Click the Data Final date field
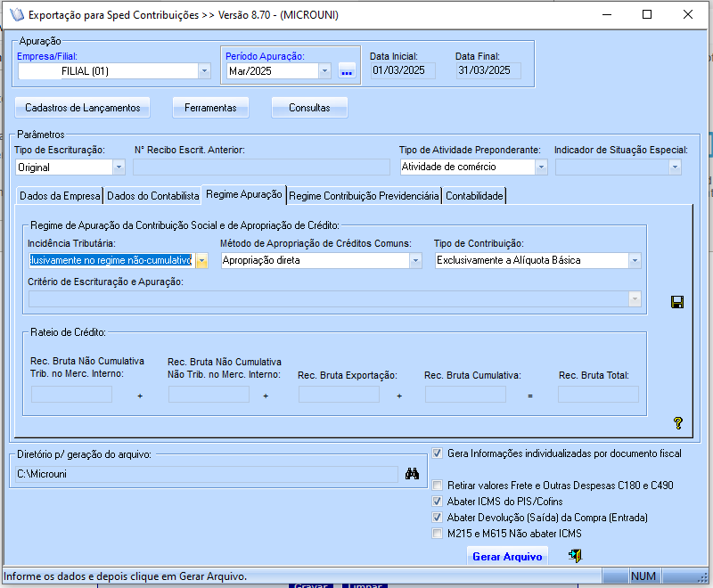The height and width of the screenshot is (588, 713). 488,70
